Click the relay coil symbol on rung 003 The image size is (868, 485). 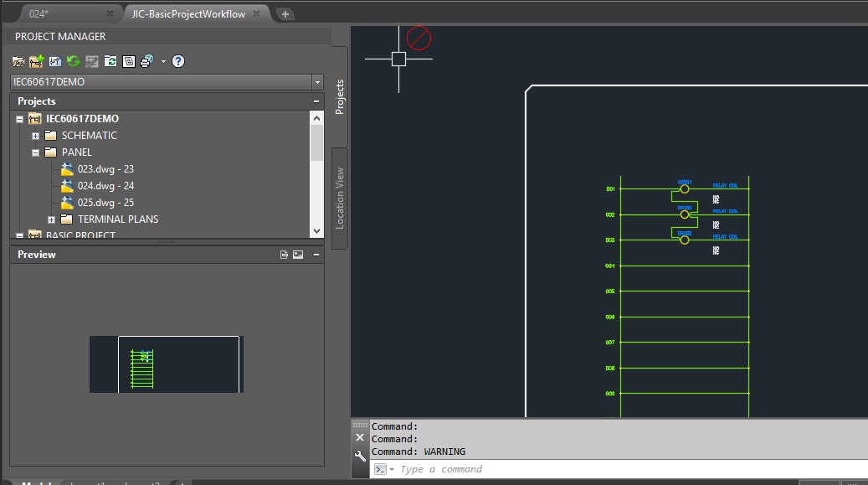point(685,240)
